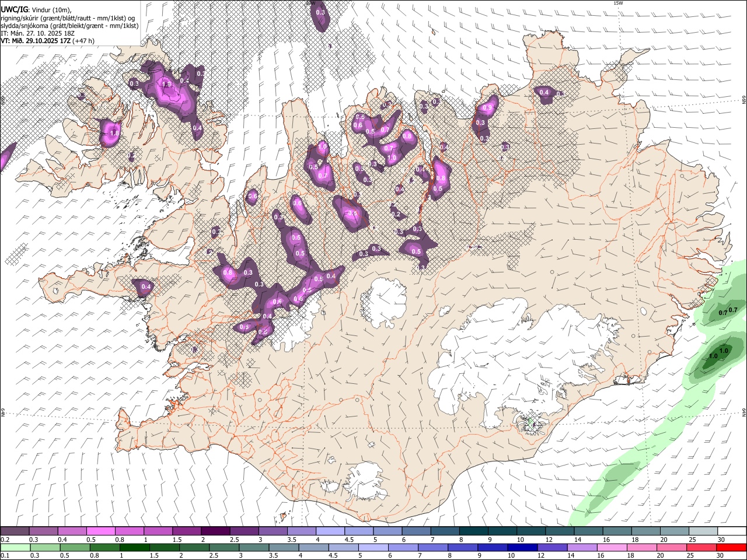
Task: Select the snow legend swatch between 0.8 and 1
Action: tap(129, 531)
